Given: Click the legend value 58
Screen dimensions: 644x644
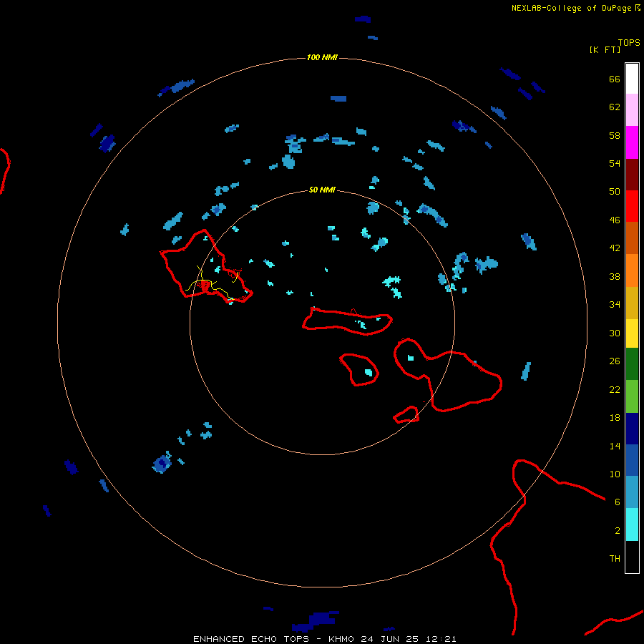Looking at the screenshot, I should pos(615,135).
